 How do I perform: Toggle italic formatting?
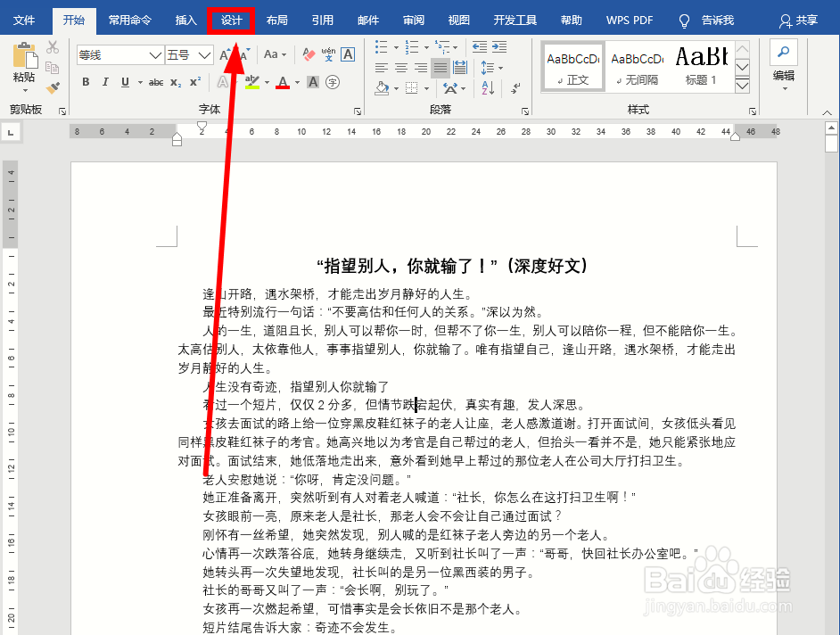(105, 81)
